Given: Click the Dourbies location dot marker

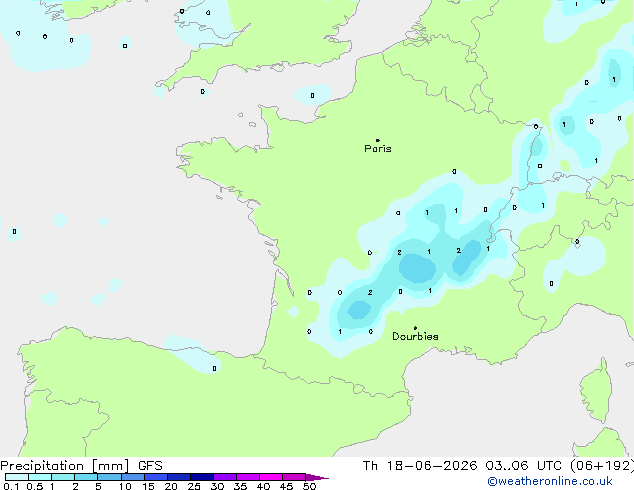Looking at the screenshot, I should (x=415, y=328).
